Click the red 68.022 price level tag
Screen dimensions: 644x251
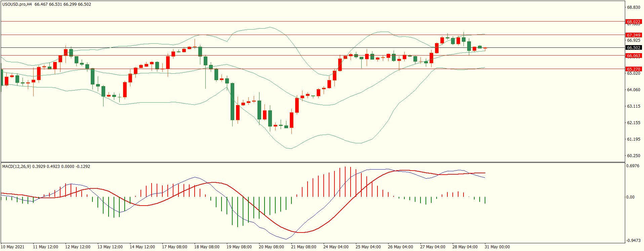[633, 22]
